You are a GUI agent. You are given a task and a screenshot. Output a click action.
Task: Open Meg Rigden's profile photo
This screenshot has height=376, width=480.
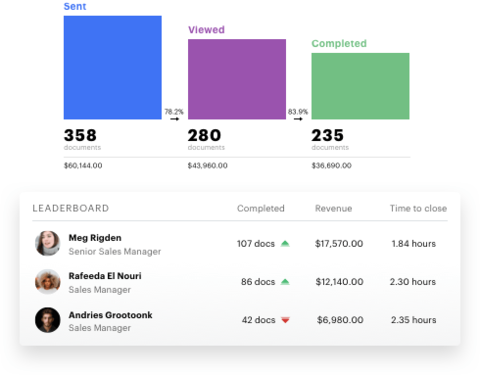48,243
